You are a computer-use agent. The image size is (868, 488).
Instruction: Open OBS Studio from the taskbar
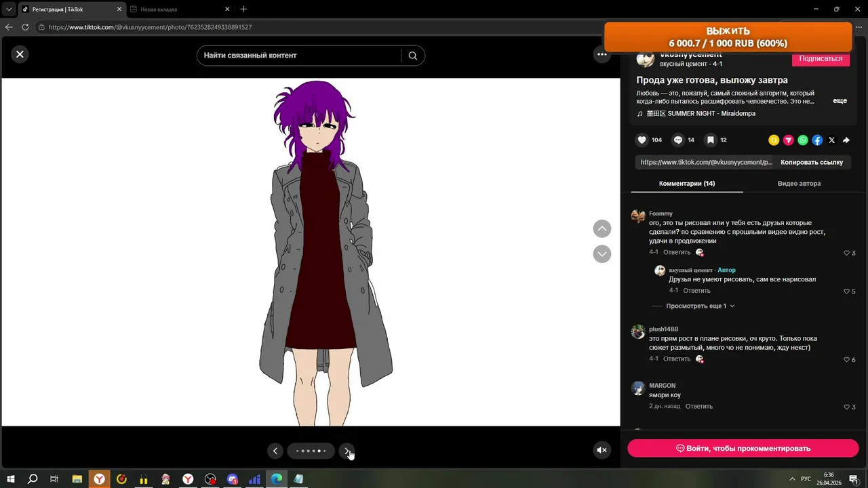coord(210,479)
